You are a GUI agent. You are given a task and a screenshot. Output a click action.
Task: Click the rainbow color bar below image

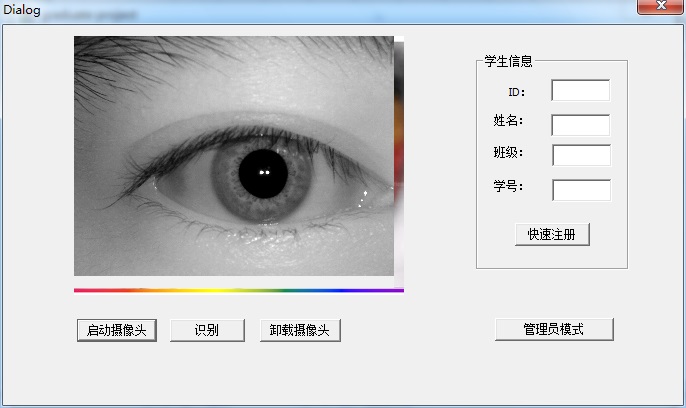pyautogui.click(x=239, y=290)
